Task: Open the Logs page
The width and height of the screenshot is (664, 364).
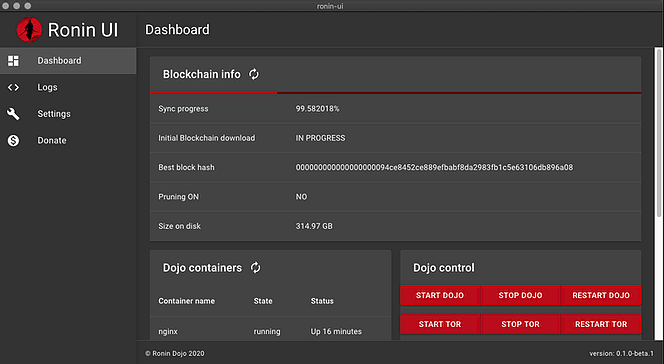Action: pyautogui.click(x=68, y=87)
